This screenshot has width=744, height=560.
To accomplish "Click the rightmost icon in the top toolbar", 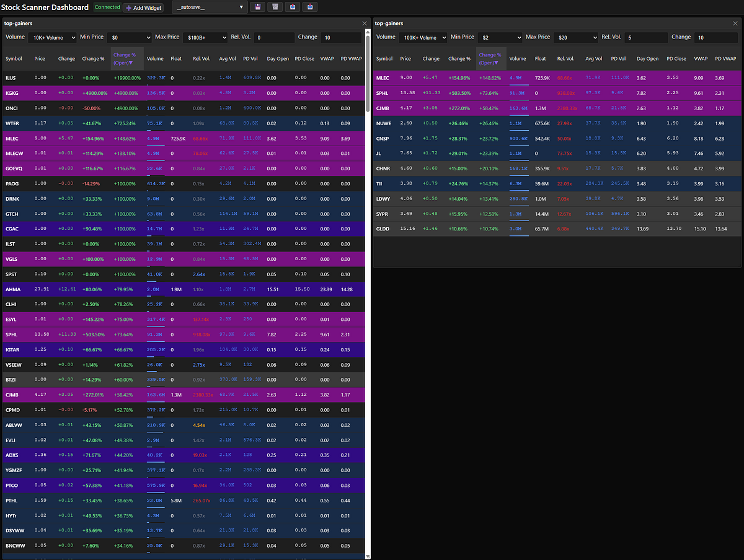I will point(310,7).
